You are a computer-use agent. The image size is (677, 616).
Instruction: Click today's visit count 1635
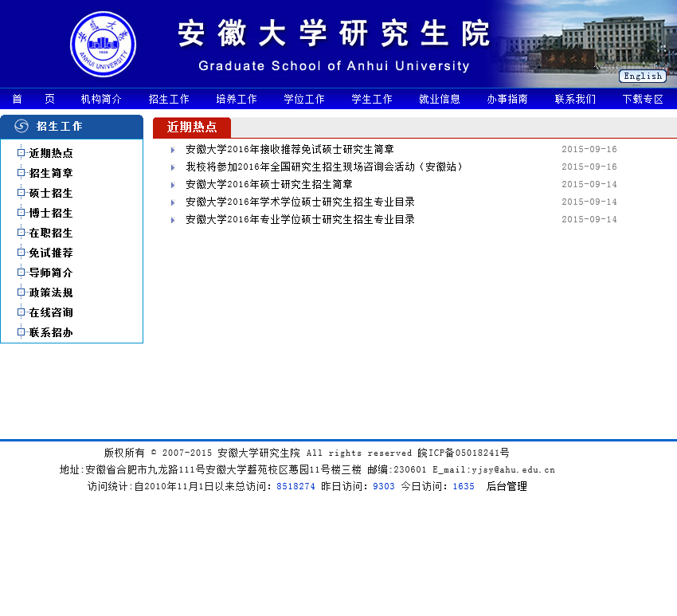pos(464,486)
